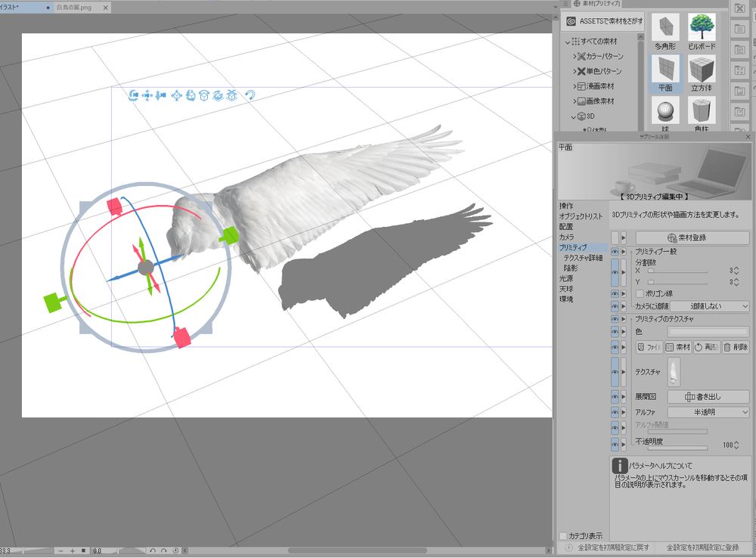This screenshot has width=756, height=558.
Task: Tick the カテゴリ表示 checkbox
Action: [562, 536]
